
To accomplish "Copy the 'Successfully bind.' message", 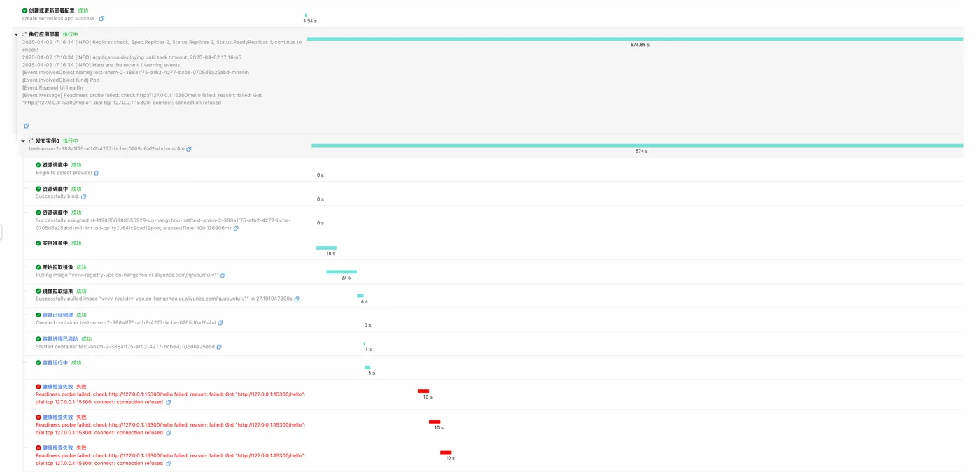I will coord(83,196).
